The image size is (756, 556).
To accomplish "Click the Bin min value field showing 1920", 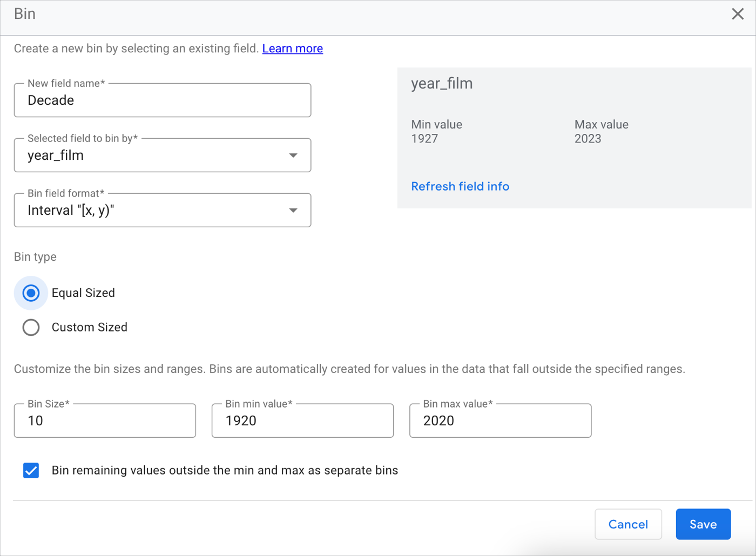I will (x=302, y=421).
